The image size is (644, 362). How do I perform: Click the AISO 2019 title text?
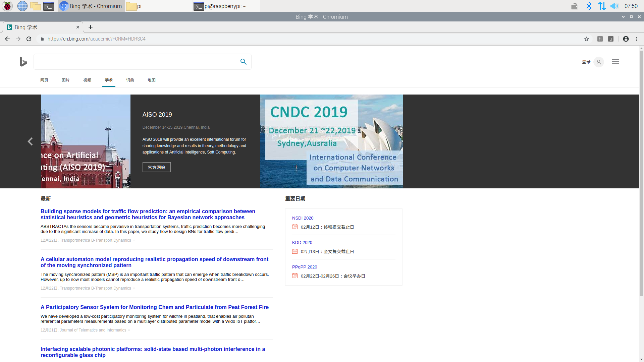click(x=157, y=115)
